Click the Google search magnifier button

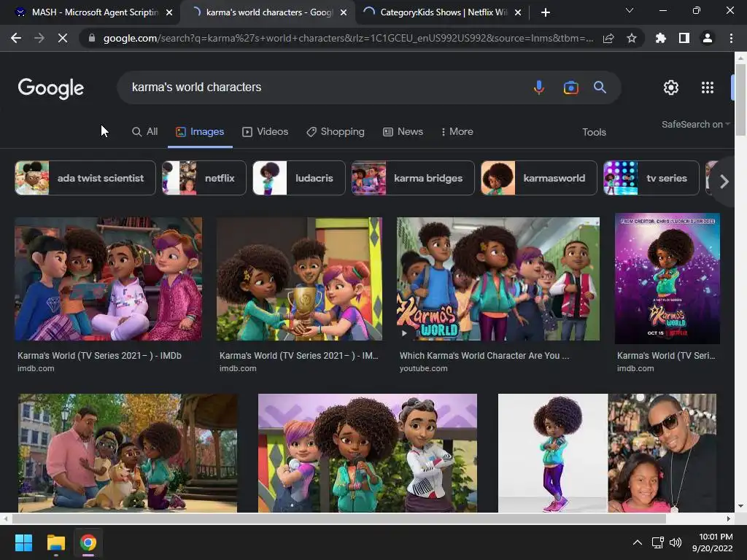[600, 87]
